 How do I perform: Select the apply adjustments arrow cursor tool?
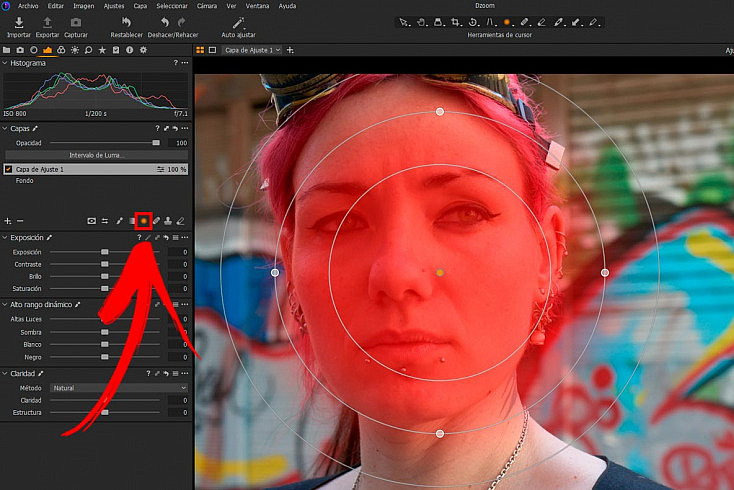click(575, 22)
